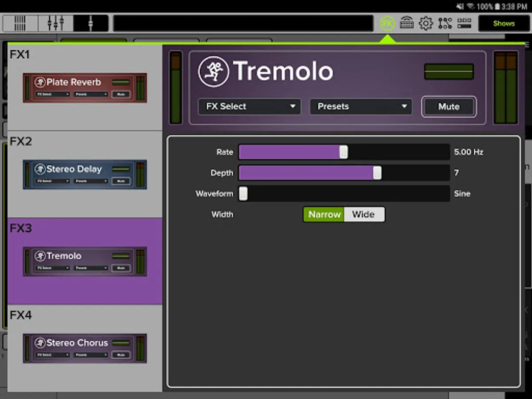Open the Shows button
The image size is (532, 399).
pyautogui.click(x=504, y=23)
